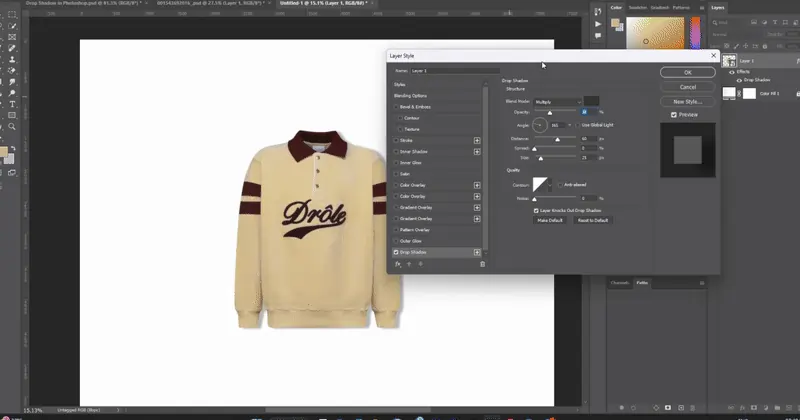This screenshot has width=800, height=420.
Task: Open the Paths panel flyout menu
Action: coord(702,283)
